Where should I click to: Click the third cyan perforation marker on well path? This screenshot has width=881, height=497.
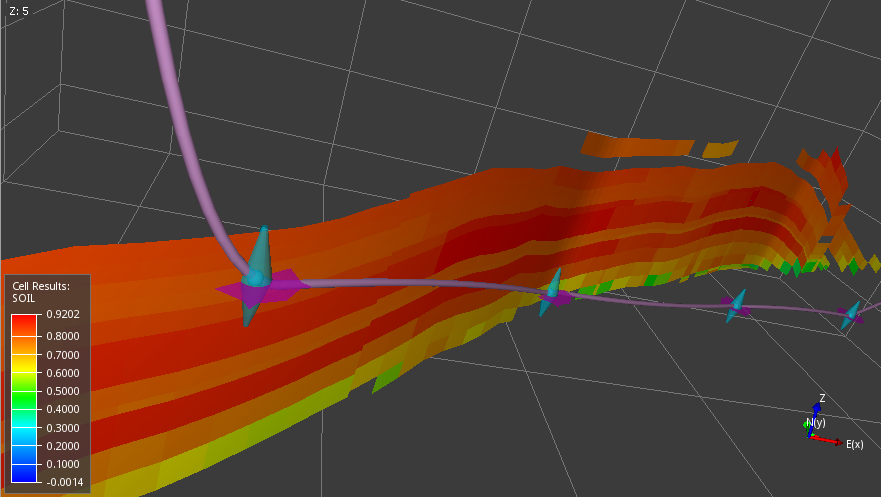coord(736,305)
